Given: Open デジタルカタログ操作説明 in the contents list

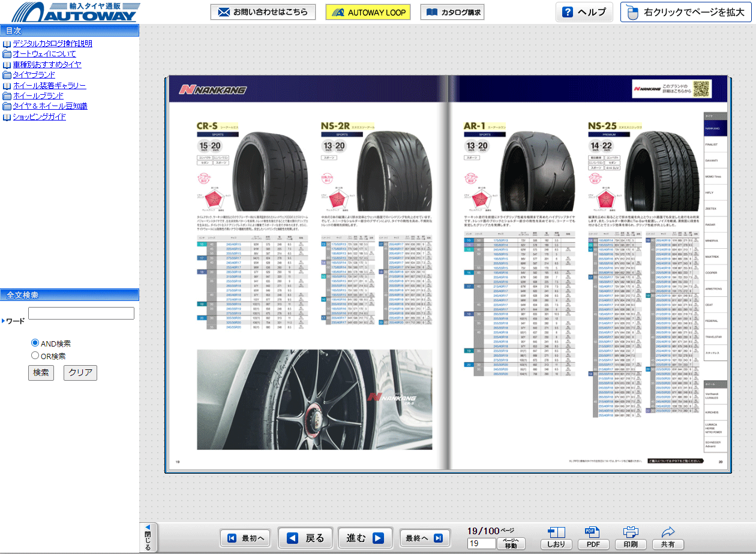Looking at the screenshot, I should click(x=52, y=43).
